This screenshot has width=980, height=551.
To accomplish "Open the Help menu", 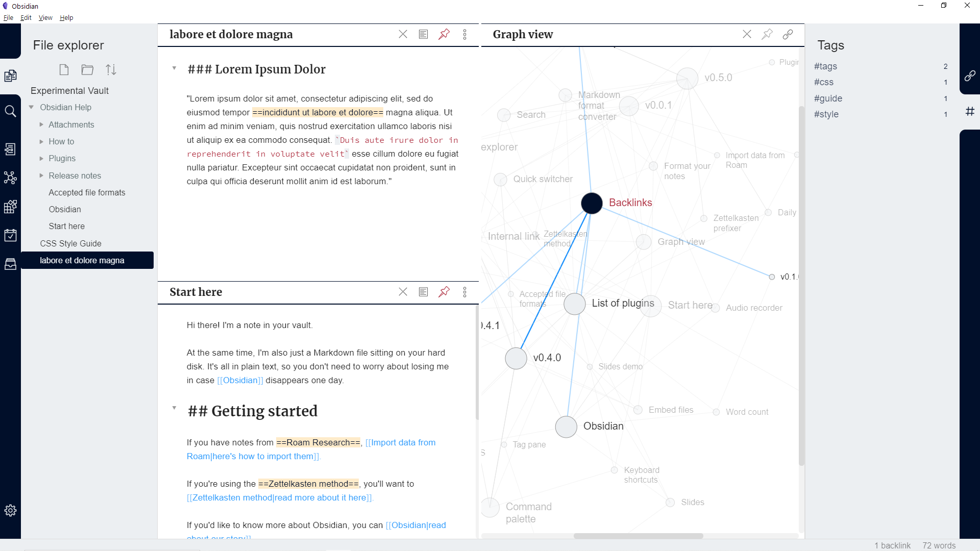I will pyautogui.click(x=66, y=17).
